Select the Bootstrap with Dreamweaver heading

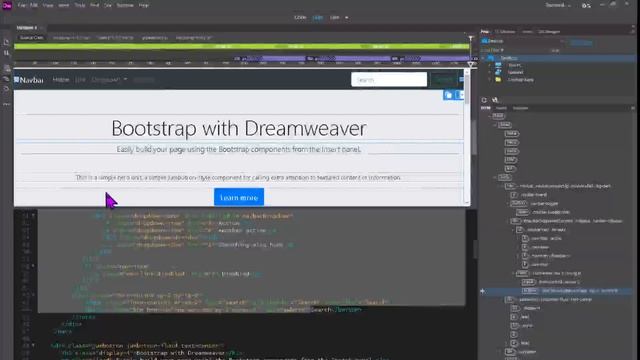pyautogui.click(x=239, y=128)
